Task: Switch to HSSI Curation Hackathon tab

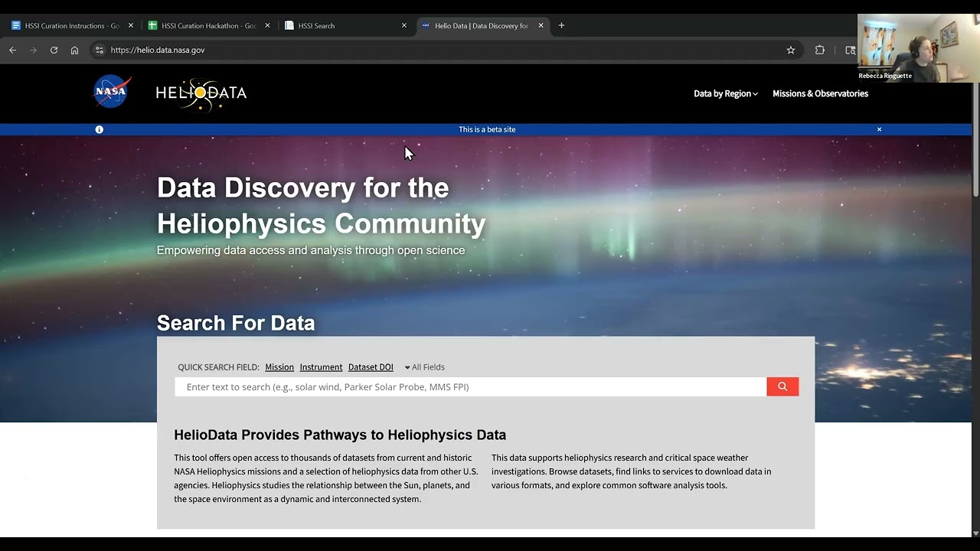Action: pyautogui.click(x=209, y=25)
